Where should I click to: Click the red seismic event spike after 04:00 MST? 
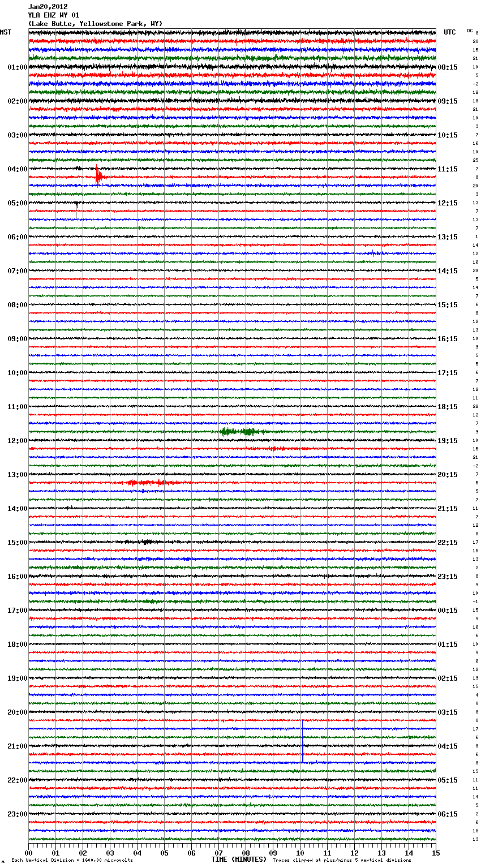(x=98, y=176)
